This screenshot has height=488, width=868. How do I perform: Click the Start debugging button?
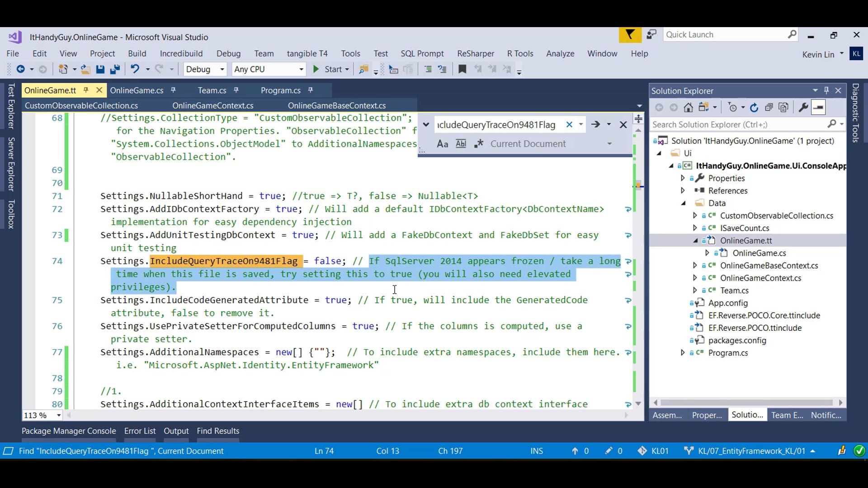(x=328, y=69)
